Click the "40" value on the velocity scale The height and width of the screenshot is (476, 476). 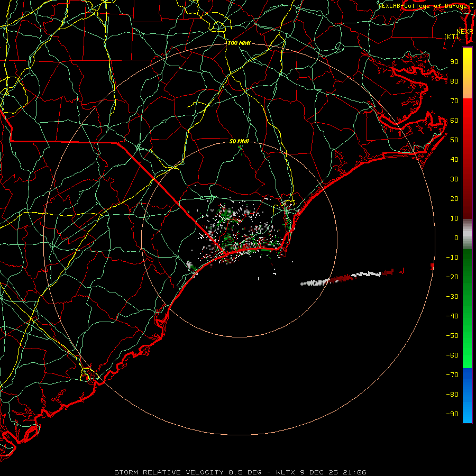pos(454,160)
